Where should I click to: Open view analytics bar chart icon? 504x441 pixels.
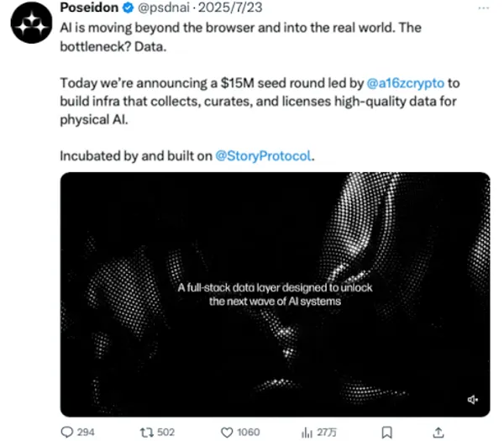(307, 432)
